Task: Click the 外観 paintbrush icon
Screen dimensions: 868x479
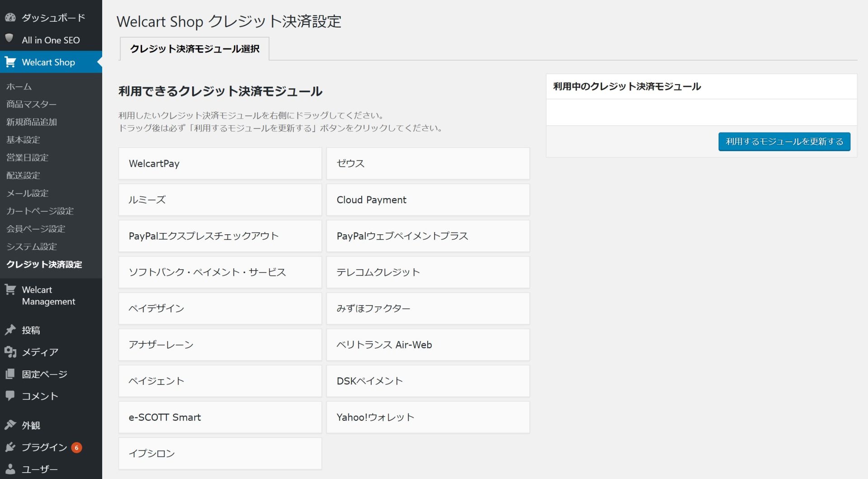Action: pos(10,425)
